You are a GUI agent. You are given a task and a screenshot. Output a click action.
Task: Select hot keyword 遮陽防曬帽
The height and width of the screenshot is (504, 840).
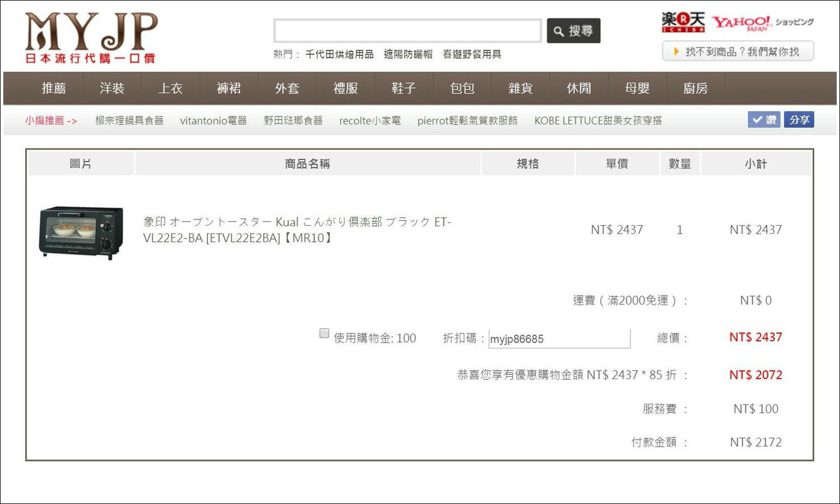tap(408, 54)
